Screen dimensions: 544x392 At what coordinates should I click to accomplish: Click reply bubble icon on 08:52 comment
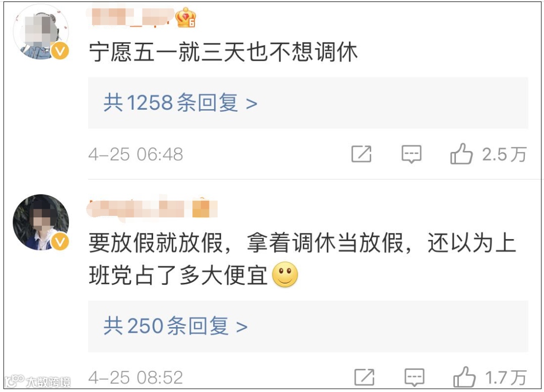[414, 377]
